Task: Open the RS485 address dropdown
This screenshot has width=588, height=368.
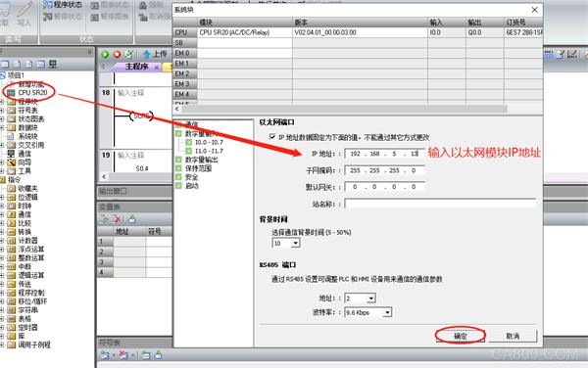Action: point(370,299)
